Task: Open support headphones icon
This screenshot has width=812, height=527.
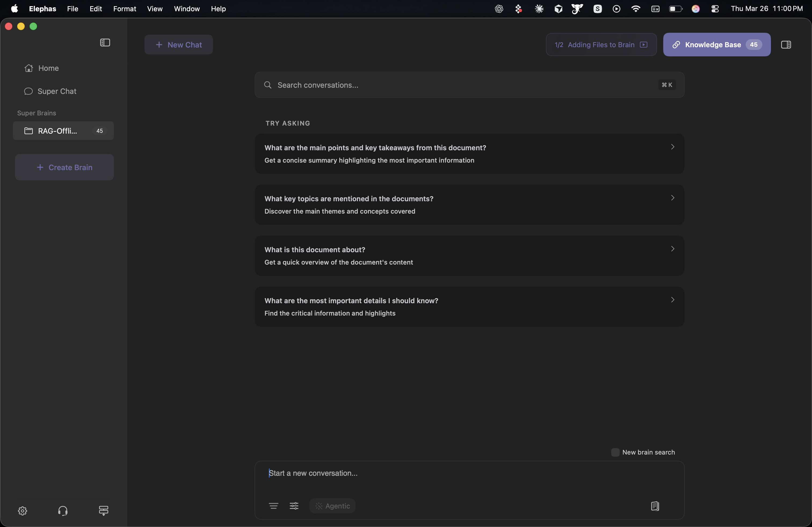Action: [x=63, y=510]
